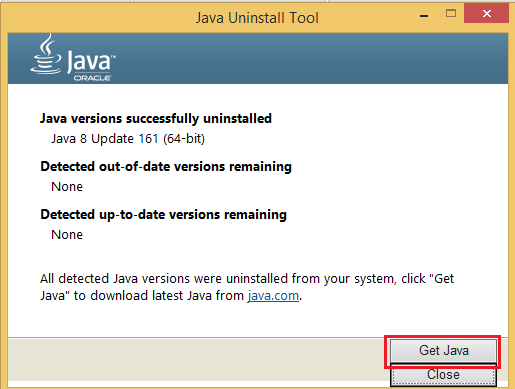The width and height of the screenshot is (515, 389).
Task: Maximize the Java Uninstall Tool window
Action: (451, 13)
